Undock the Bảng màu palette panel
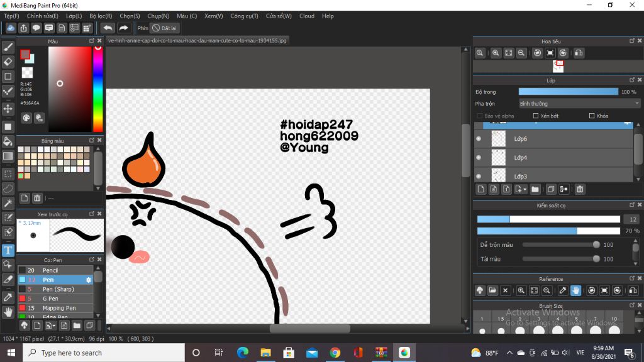The height and width of the screenshot is (362, 644). click(x=92, y=140)
